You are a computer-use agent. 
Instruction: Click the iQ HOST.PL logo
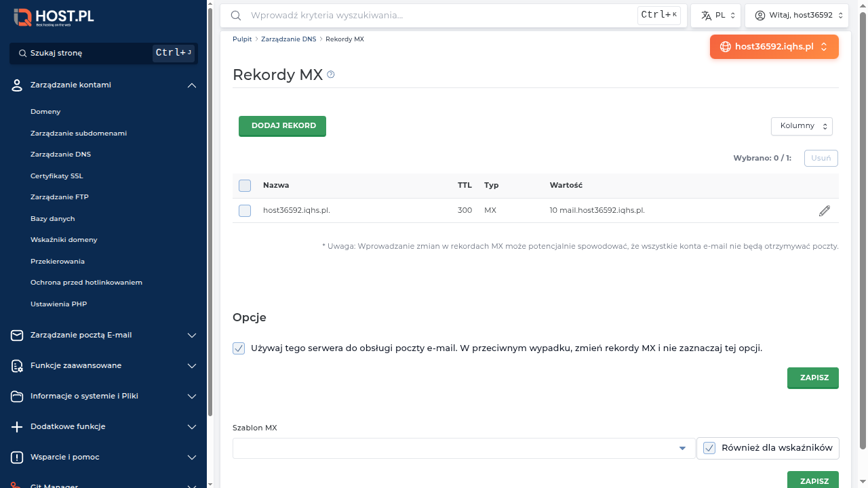tap(54, 17)
